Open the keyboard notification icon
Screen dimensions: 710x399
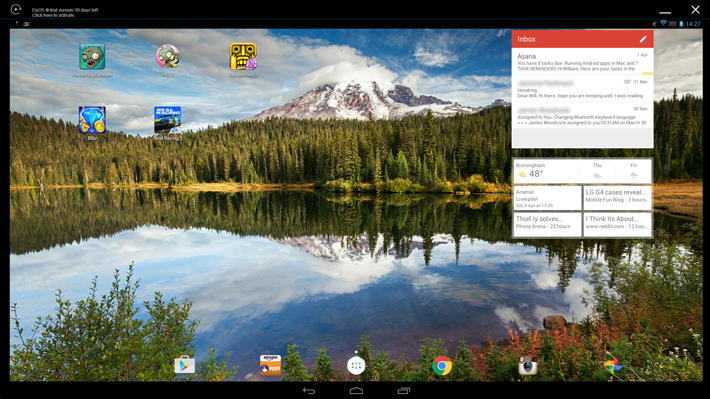coord(27,24)
